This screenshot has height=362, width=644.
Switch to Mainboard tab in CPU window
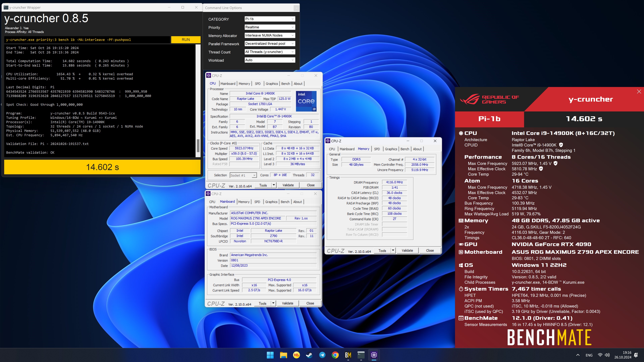(x=228, y=84)
